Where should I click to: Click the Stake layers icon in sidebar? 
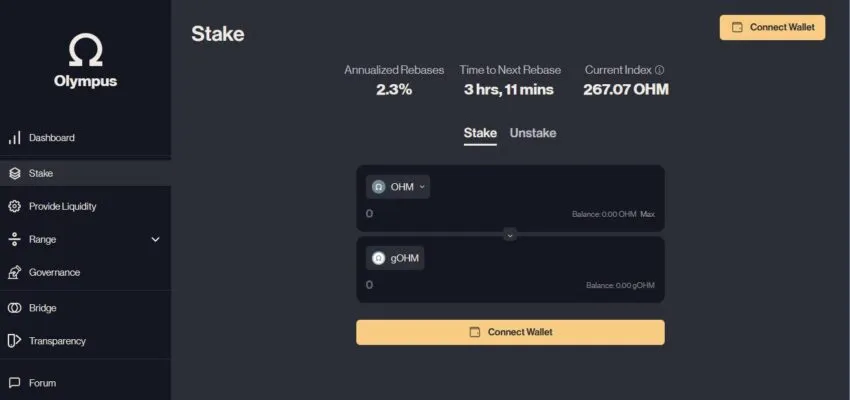click(14, 173)
